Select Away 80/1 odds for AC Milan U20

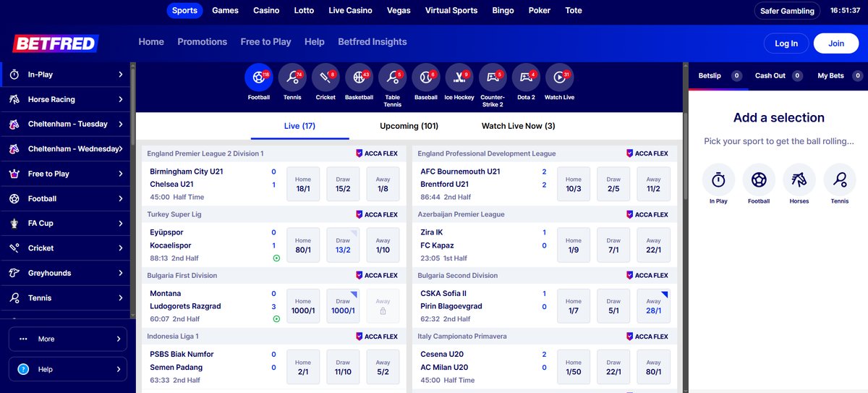pos(653,367)
